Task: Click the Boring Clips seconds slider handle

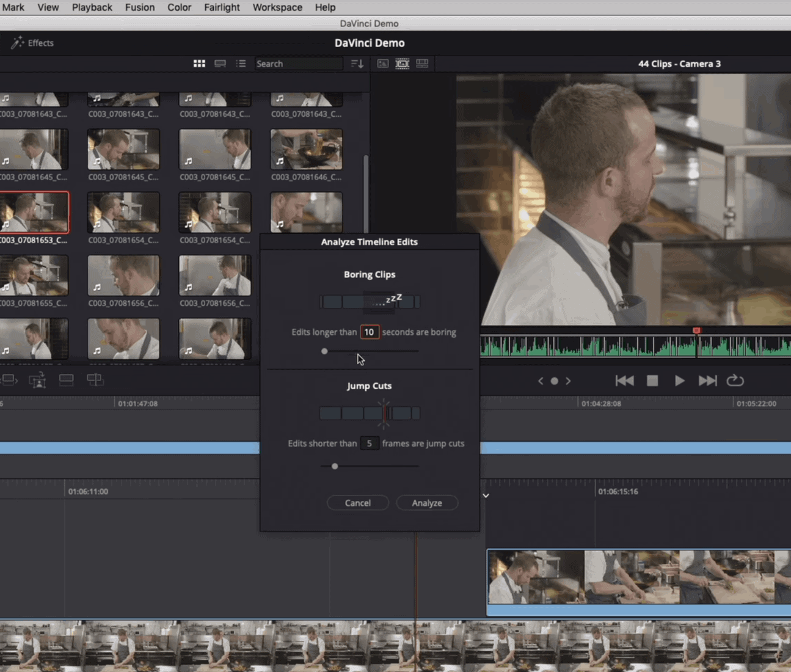Action: tap(324, 351)
